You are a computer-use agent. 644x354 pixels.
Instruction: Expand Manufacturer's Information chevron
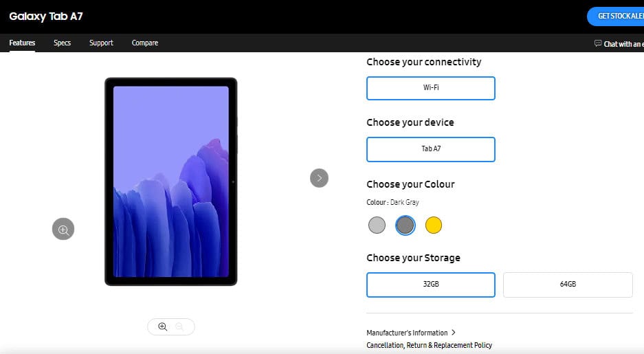tap(454, 332)
